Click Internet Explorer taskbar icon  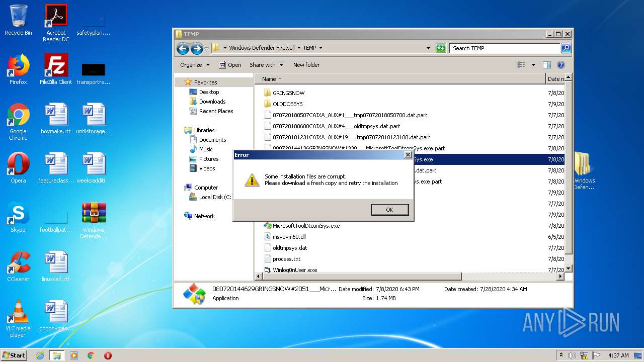pos(40,355)
